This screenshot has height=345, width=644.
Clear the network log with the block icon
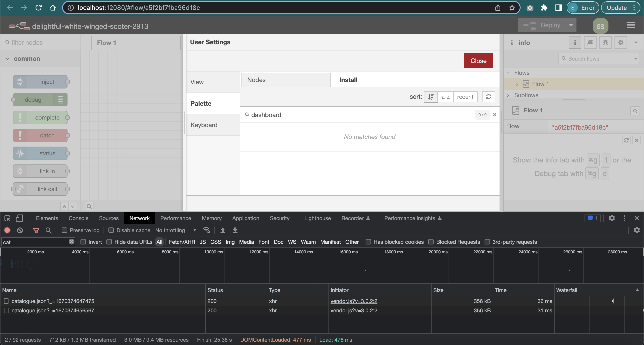[20, 230]
